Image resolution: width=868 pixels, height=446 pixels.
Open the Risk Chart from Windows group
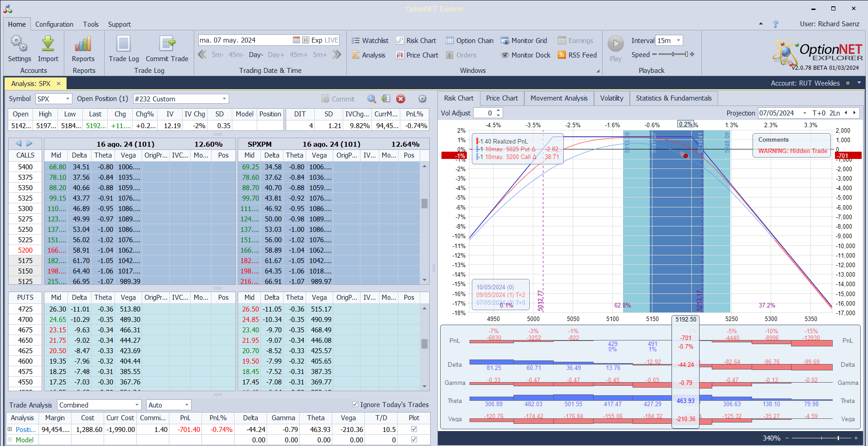[x=416, y=41]
